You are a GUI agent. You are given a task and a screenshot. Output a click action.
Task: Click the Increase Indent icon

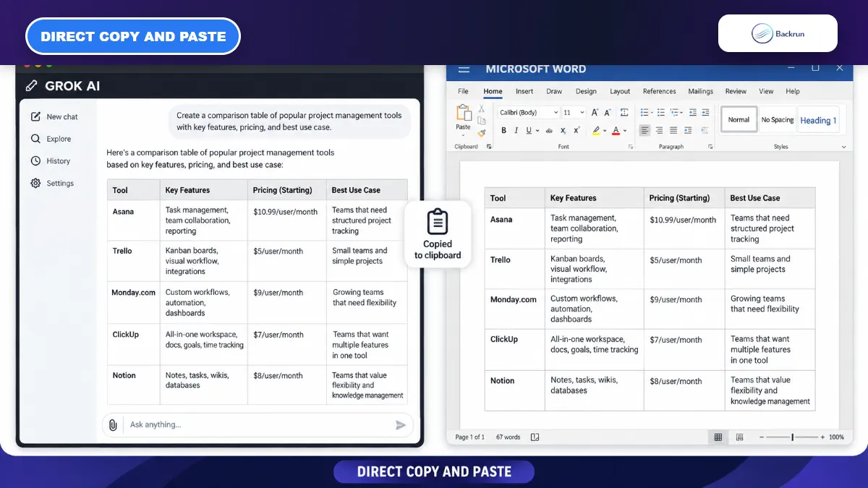(705, 112)
